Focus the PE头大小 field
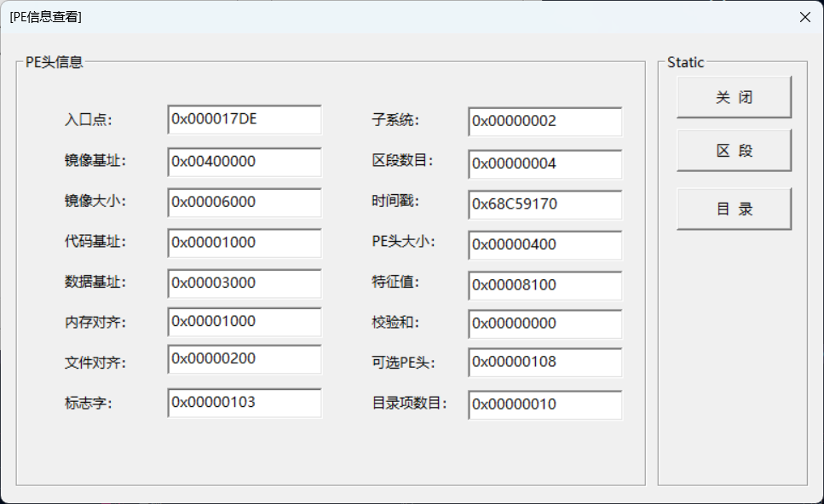The width and height of the screenshot is (824, 504). coord(545,245)
